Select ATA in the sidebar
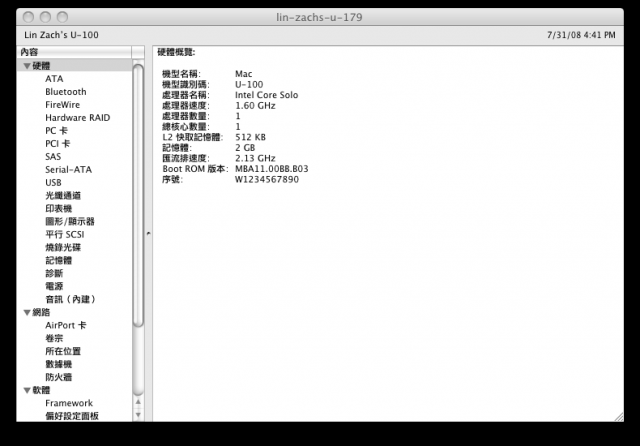 [x=54, y=79]
